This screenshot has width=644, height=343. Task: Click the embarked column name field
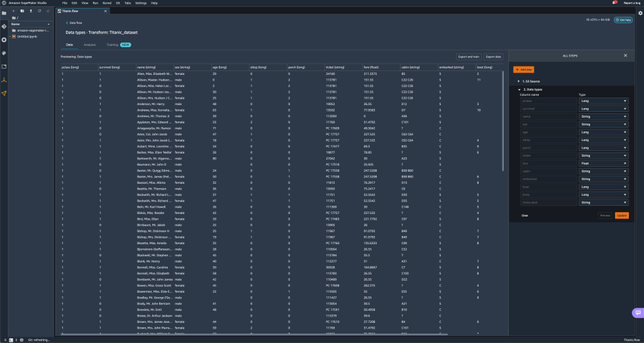(x=548, y=179)
